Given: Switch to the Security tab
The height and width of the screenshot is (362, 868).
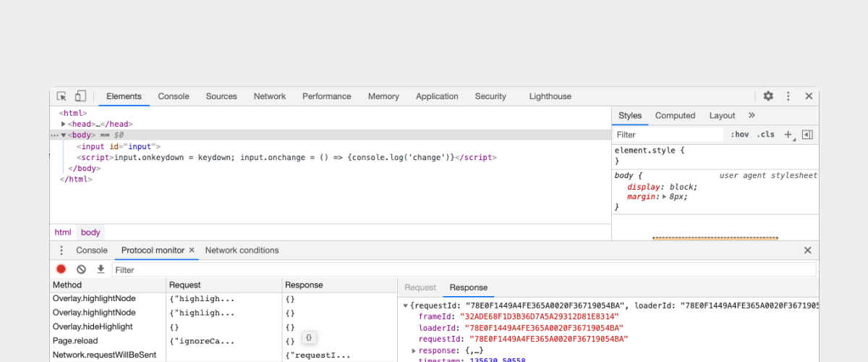Looking at the screenshot, I should pos(490,96).
